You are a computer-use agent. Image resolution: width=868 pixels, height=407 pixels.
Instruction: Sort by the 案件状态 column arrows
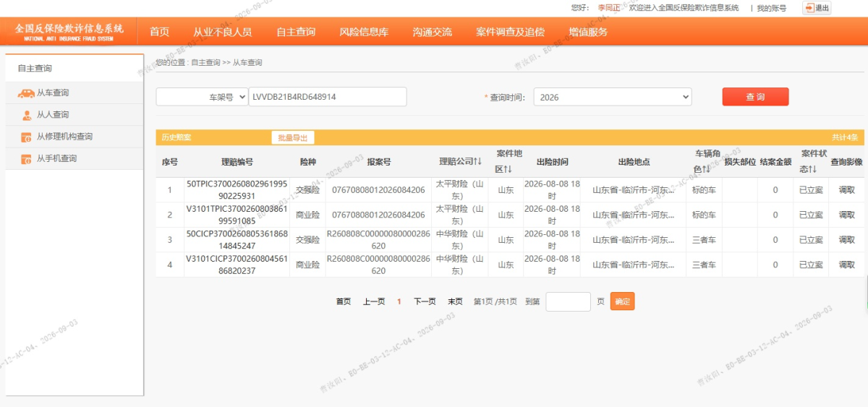point(813,169)
